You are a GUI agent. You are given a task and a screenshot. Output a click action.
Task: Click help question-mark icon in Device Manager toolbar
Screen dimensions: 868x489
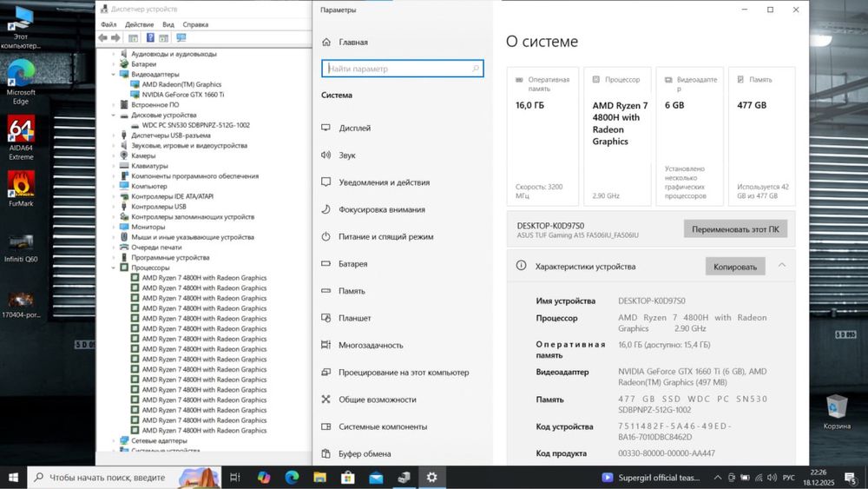[x=150, y=37]
